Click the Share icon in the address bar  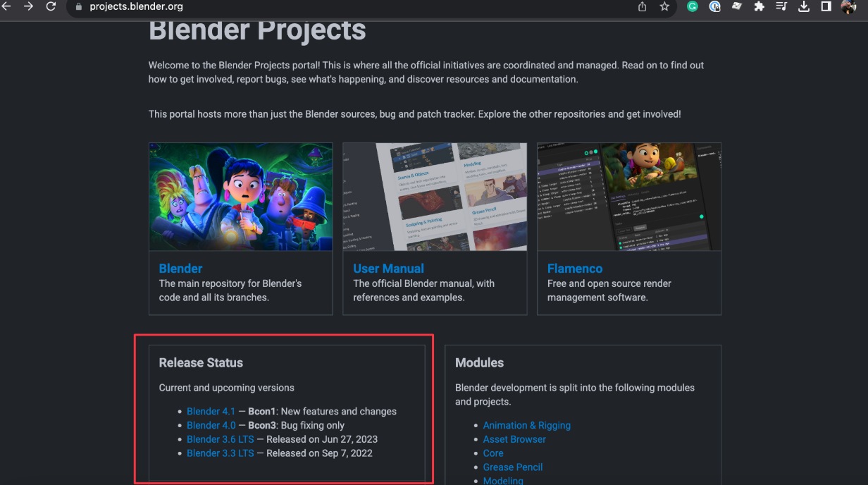pos(641,7)
